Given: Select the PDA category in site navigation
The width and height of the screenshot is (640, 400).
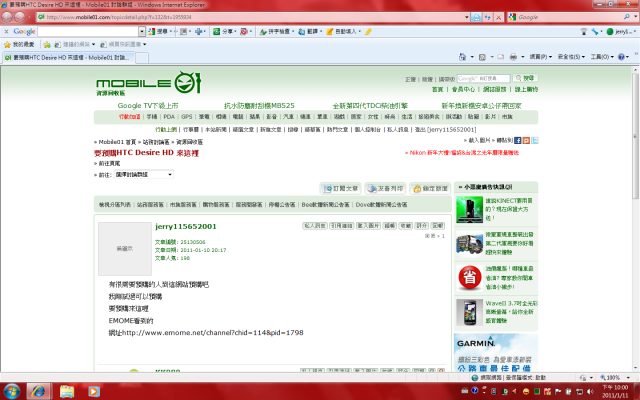Looking at the screenshot, I should [x=169, y=117].
